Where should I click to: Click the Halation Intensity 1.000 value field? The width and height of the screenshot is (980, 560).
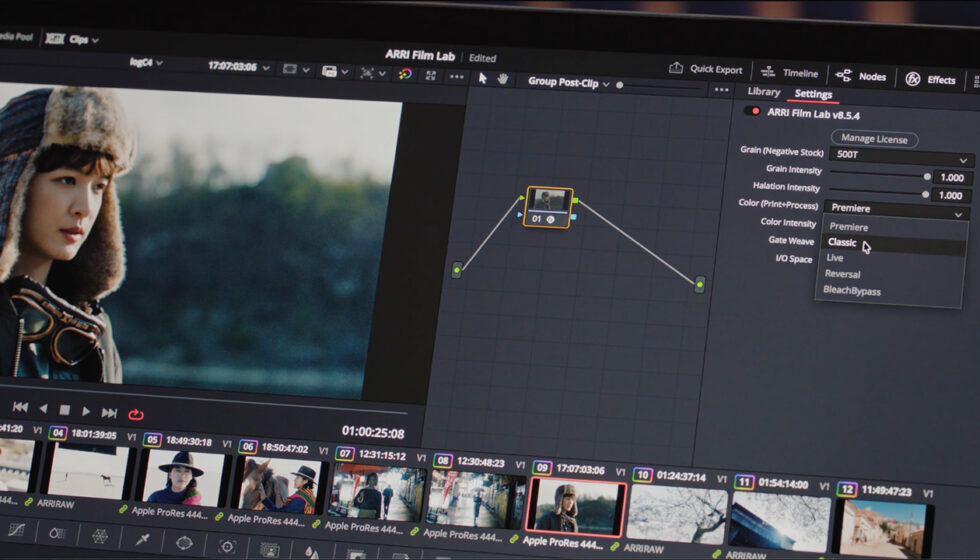[951, 195]
